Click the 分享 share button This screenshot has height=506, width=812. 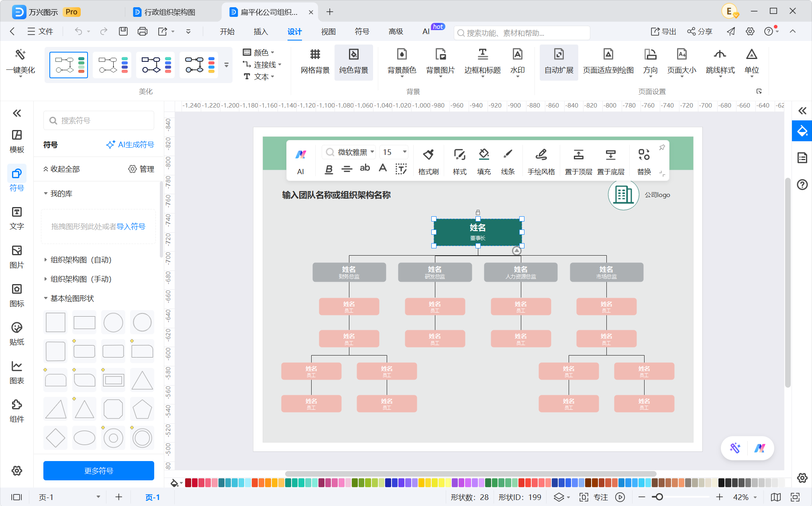(700, 32)
